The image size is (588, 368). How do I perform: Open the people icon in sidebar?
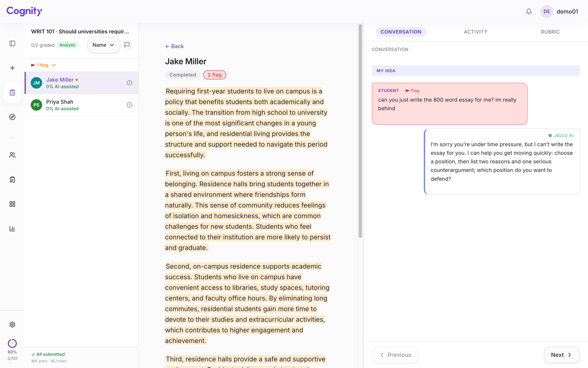click(12, 155)
